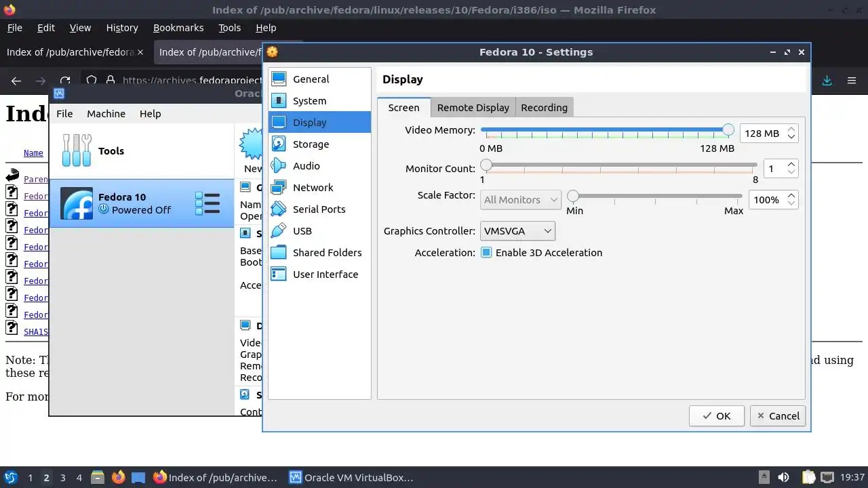Click show desktop taskbar icon
The width and height of the screenshot is (868, 488).
138,477
